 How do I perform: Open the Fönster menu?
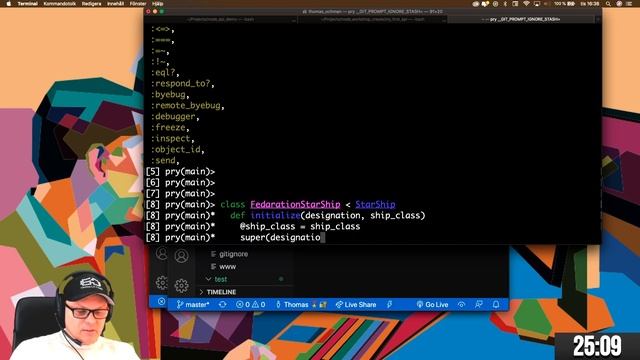click(138, 4)
